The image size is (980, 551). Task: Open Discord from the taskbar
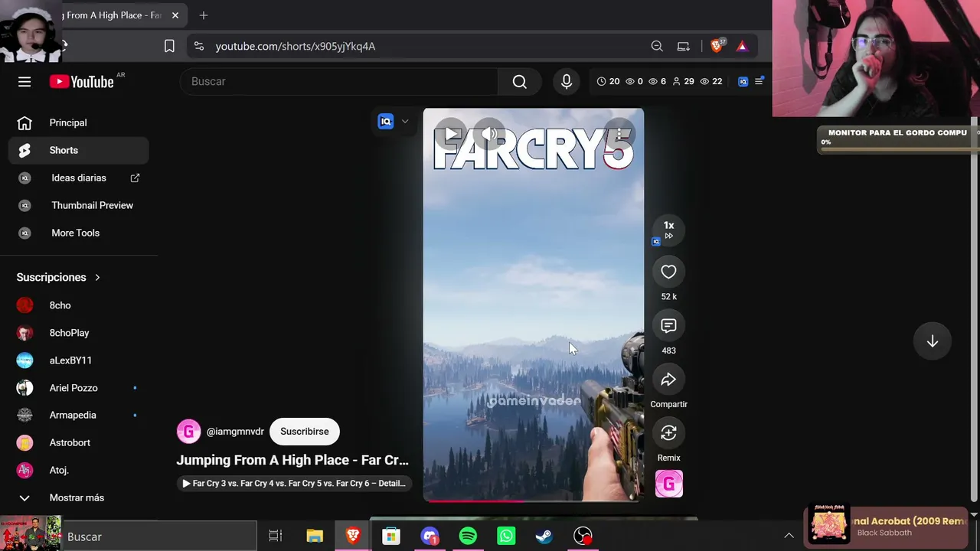tap(430, 536)
